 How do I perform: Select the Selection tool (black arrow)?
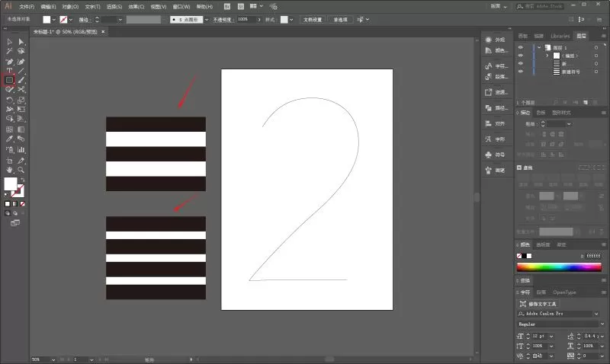coord(10,42)
